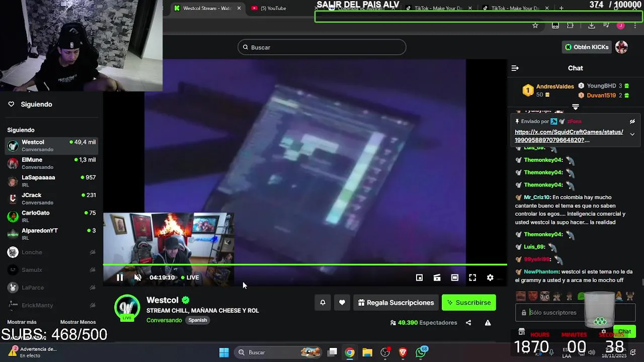This screenshot has height=362, width=644.
Task: Select ElMune channel in sidebar
Action: click(51, 163)
